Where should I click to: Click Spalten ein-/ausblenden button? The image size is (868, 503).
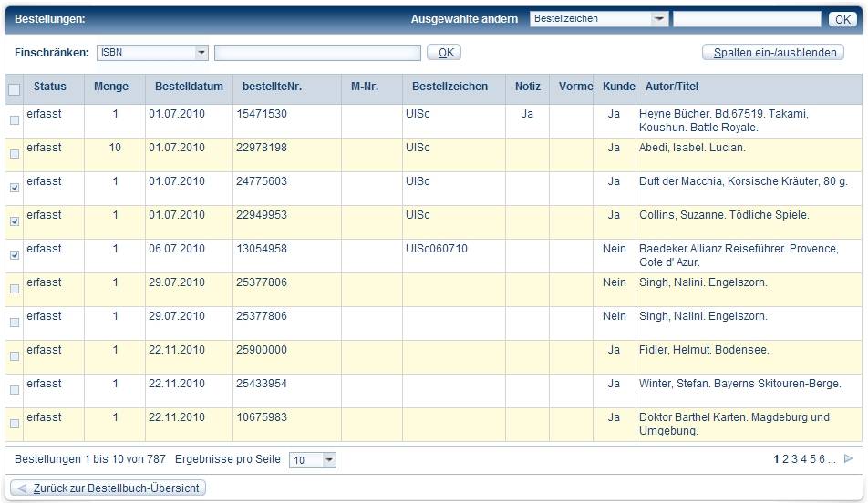(x=775, y=53)
